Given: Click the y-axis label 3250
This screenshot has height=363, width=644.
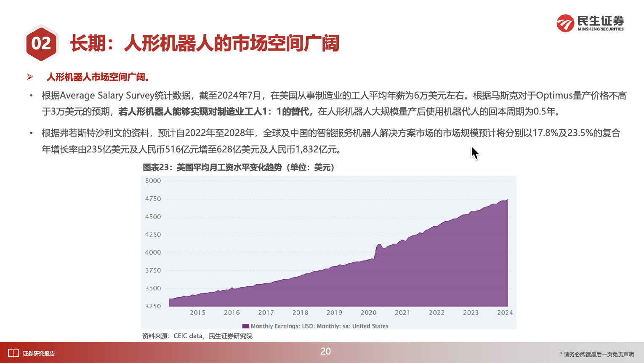Looking at the screenshot, I should point(153,306).
